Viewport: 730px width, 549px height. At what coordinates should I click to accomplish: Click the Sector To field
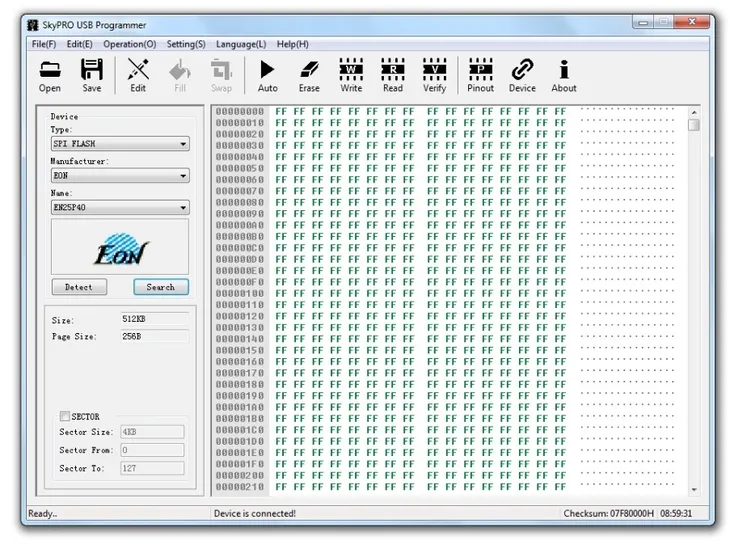click(x=152, y=468)
